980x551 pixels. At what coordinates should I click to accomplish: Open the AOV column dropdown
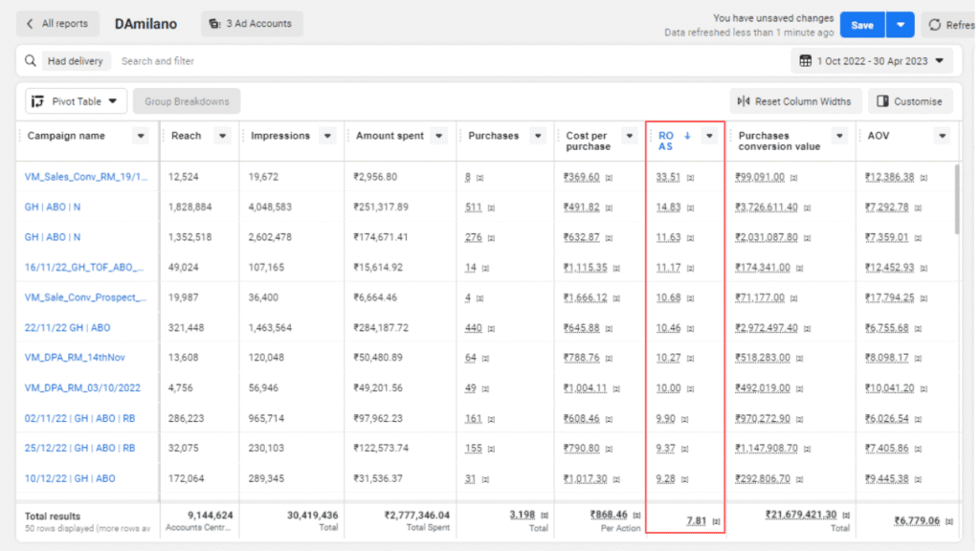[x=942, y=136]
